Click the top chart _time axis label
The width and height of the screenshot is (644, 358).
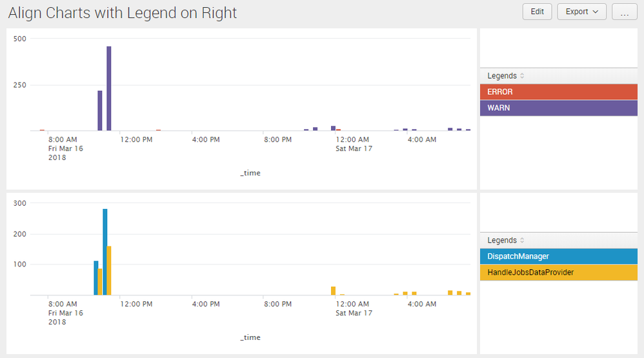point(250,173)
